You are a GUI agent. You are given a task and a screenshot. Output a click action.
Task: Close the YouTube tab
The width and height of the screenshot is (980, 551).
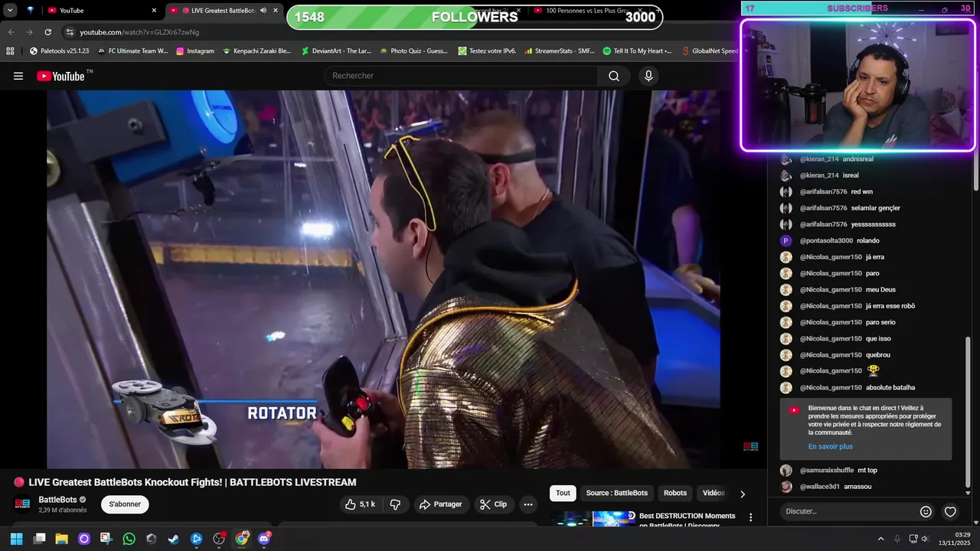pos(154,11)
